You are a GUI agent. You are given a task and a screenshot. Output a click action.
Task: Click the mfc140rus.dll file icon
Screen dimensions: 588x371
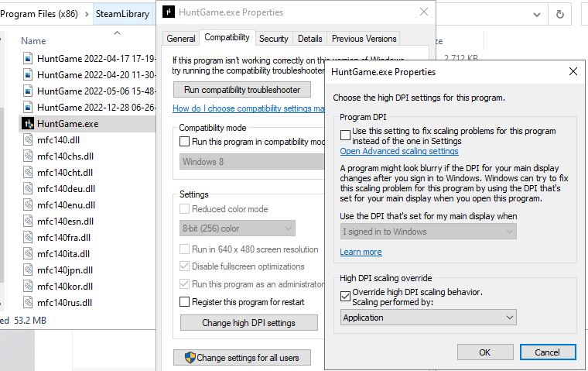(x=28, y=302)
